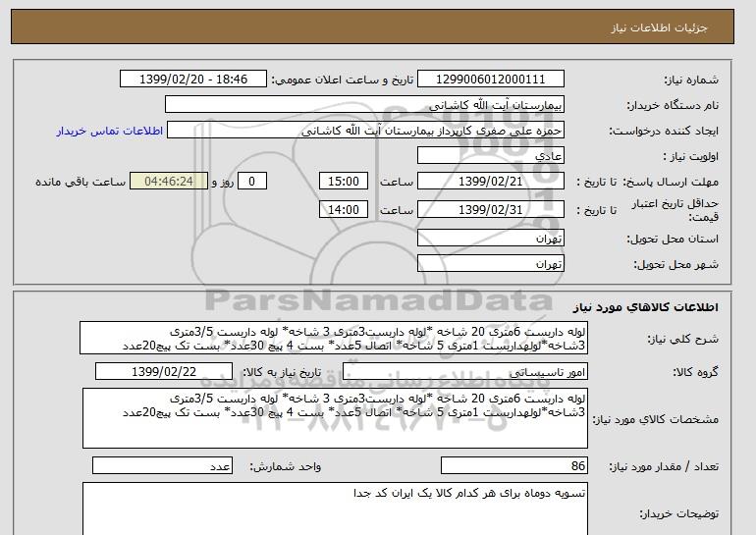756x535 pixels.
Task: Click the request creator field حمزه علی صفری
Action: 365,131
